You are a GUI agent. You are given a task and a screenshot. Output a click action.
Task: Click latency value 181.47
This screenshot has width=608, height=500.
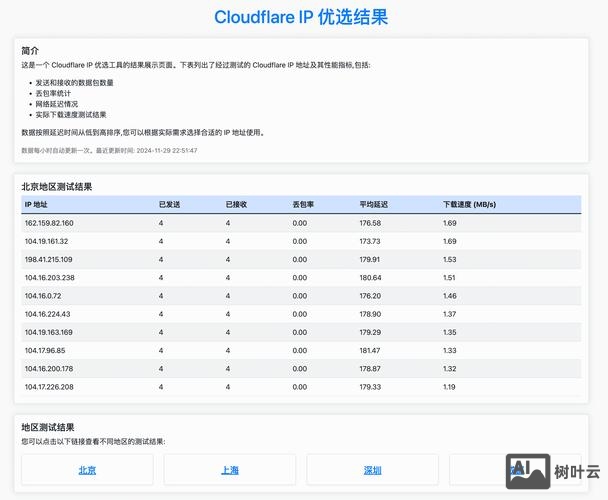point(370,351)
